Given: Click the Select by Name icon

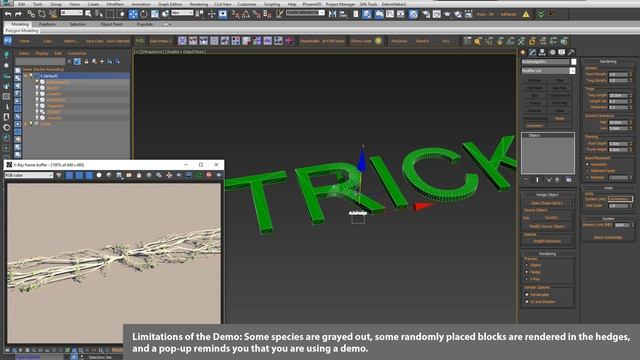Looking at the screenshot, I should coord(98,14).
